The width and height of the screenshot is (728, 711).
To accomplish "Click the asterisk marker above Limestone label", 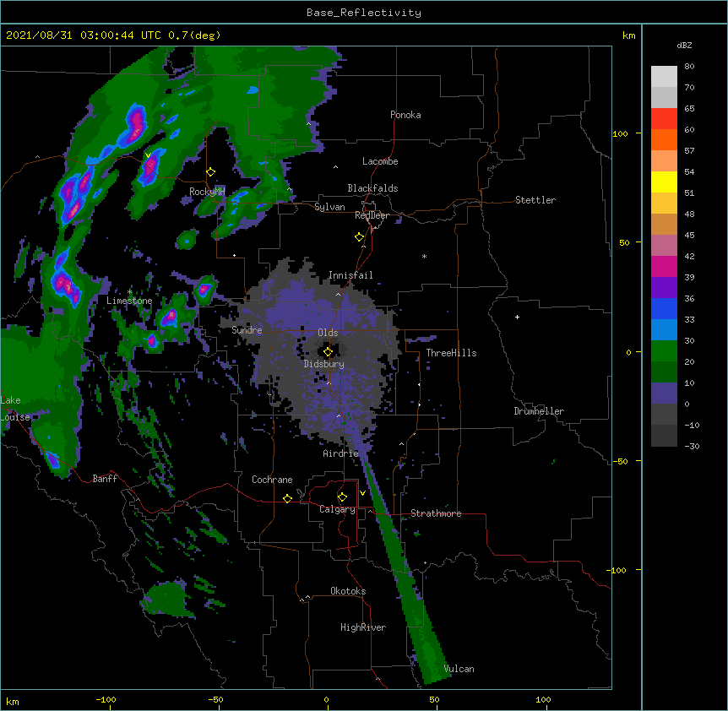I will point(129,292).
